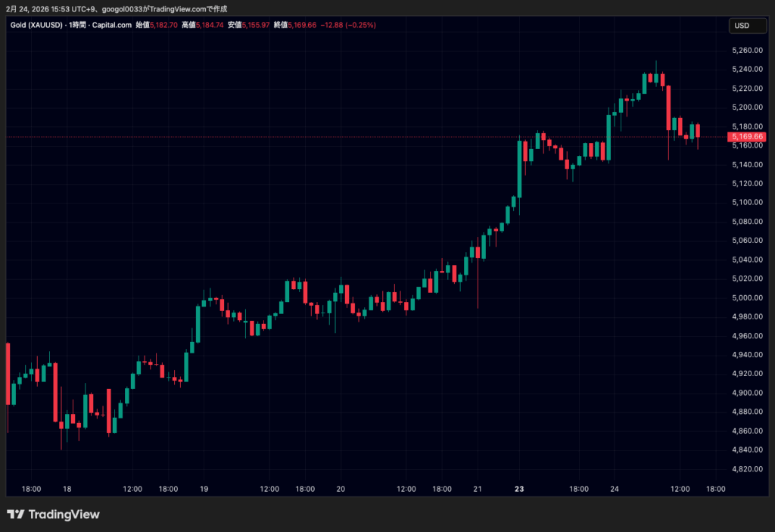Click the red 5,169.66 current price tag
775x532 pixels.
pos(746,137)
